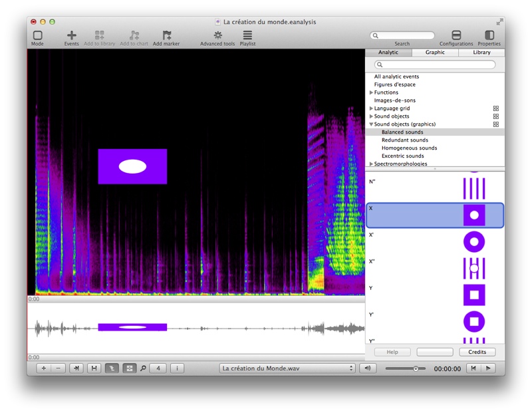Image resolution: width=532 pixels, height=413 pixels.
Task: Click the H-shaped horizontal fit button
Action: pyautogui.click(x=94, y=368)
